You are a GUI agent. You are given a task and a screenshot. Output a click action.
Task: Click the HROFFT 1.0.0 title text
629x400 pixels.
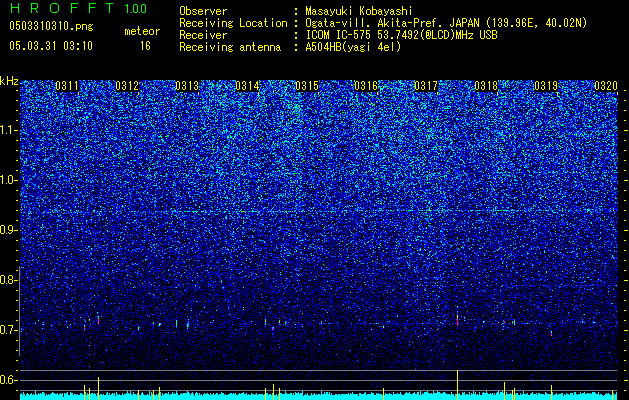point(78,8)
